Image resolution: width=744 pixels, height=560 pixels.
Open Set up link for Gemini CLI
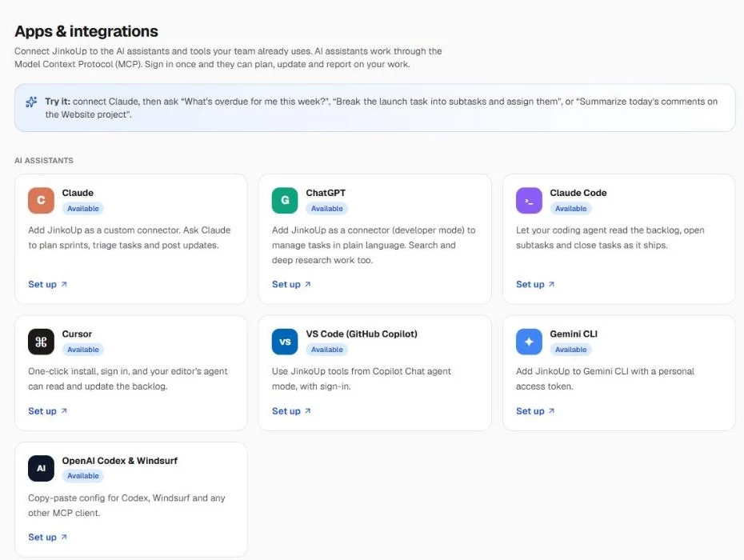[535, 411]
